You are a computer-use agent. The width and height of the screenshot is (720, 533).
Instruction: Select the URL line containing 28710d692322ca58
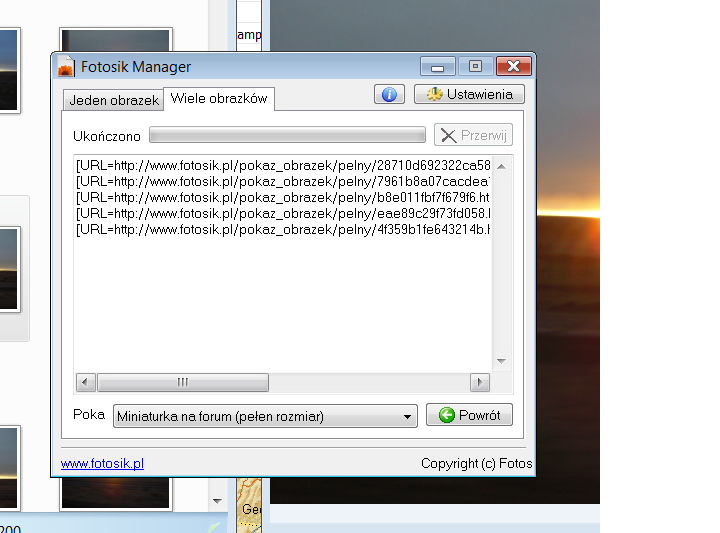pos(283,166)
